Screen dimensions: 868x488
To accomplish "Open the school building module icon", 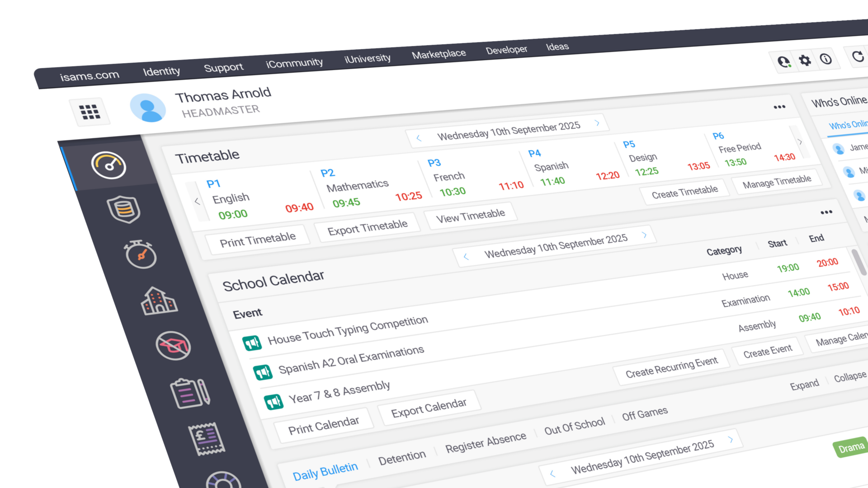I will point(160,301).
